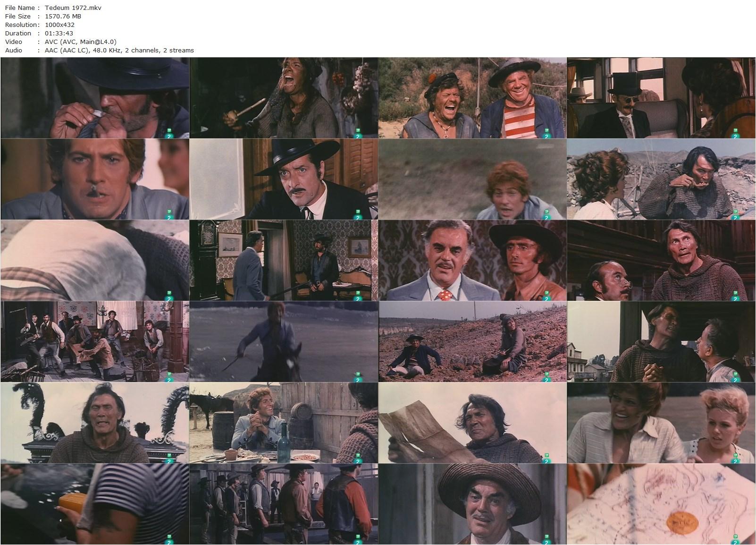
Task: Select the blurred horse rider thumbnail
Action: coord(284,341)
